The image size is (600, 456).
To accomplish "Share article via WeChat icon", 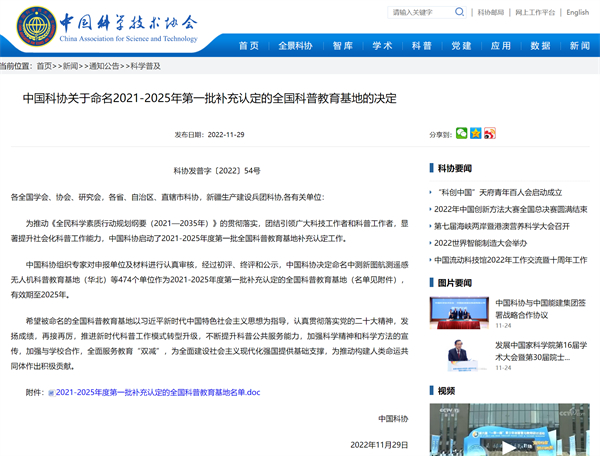I will click(x=462, y=133).
